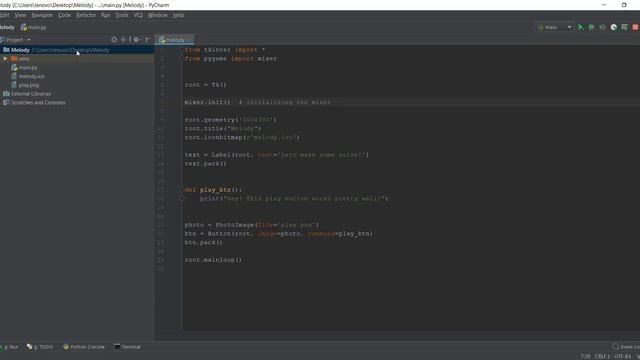Screen dimensions: 640x360
Task: Open the TODO tool window
Action: (40, 347)
